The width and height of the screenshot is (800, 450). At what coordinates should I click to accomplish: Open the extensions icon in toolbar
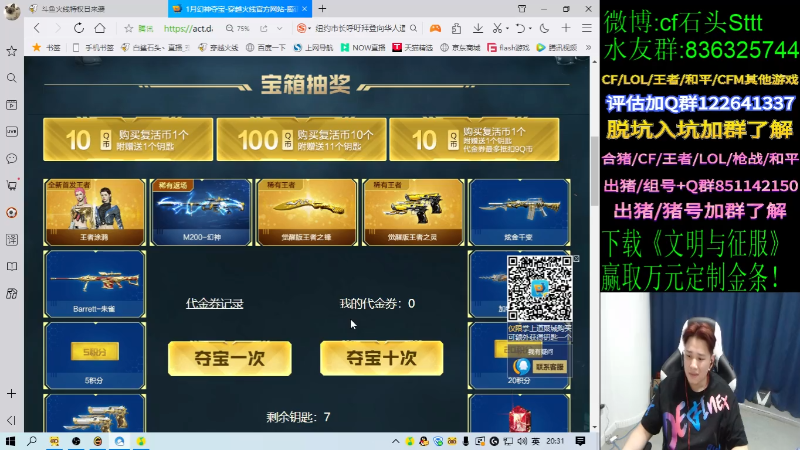[x=456, y=29]
